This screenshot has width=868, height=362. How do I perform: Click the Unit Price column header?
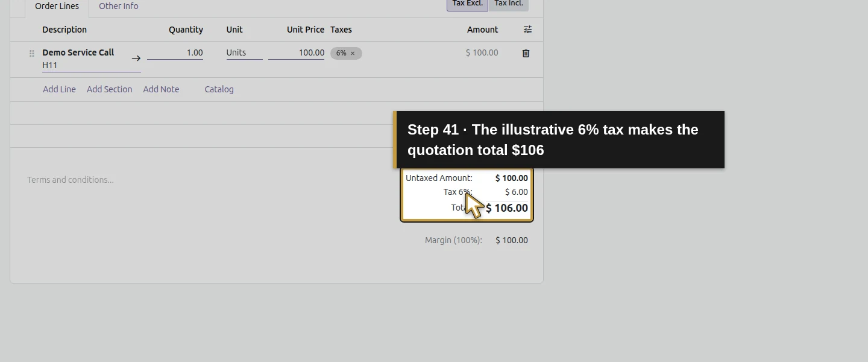pos(306,30)
